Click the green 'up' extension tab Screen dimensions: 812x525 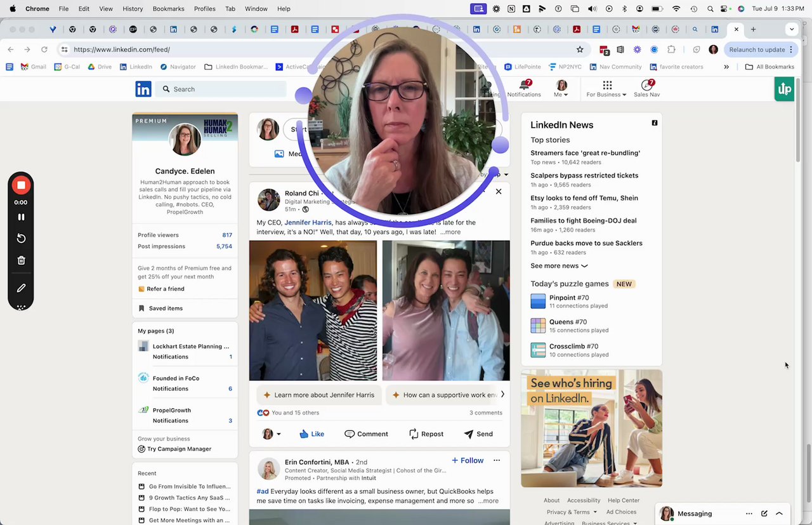point(784,89)
